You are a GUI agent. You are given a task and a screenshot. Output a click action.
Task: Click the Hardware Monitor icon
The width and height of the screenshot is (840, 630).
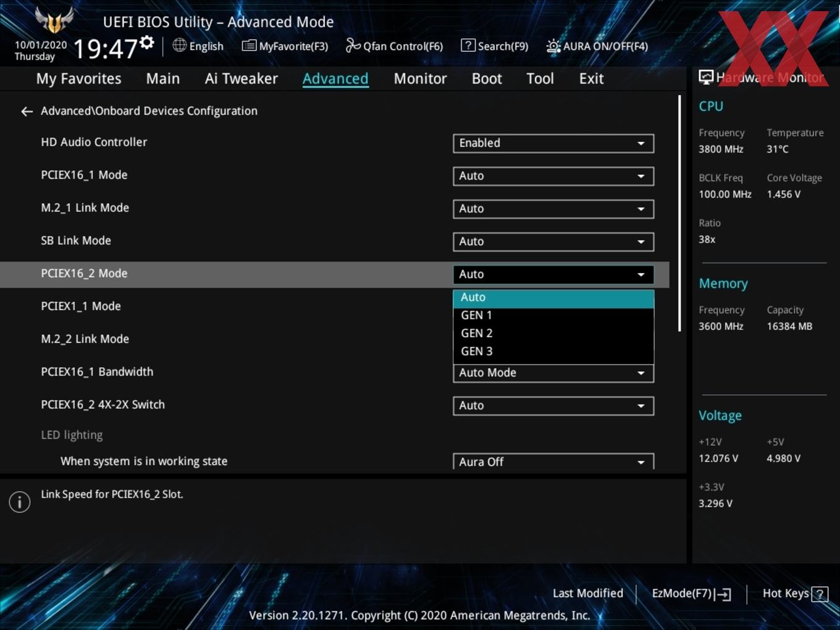(706, 77)
